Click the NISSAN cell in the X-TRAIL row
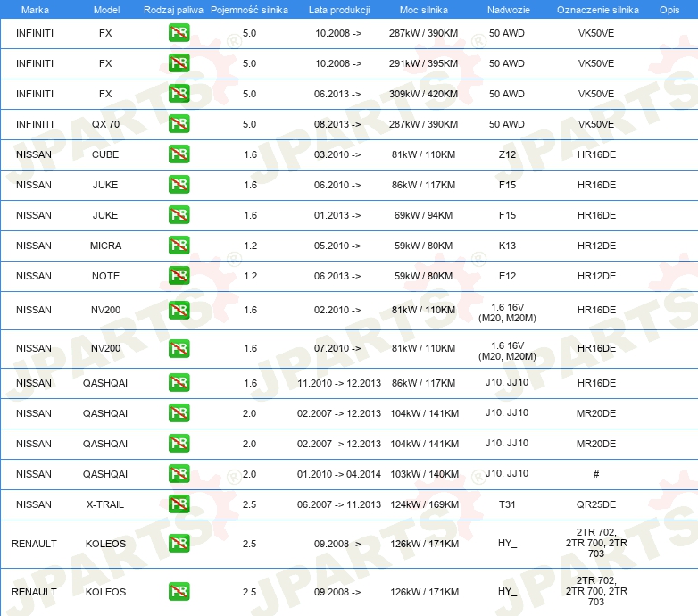698x616 pixels. 33,504
